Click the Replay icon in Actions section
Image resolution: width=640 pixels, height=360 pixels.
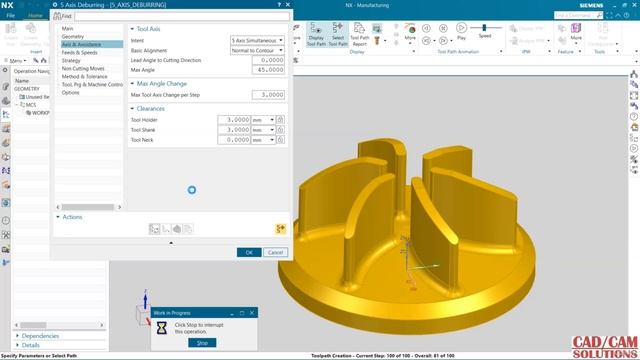pos(166,229)
